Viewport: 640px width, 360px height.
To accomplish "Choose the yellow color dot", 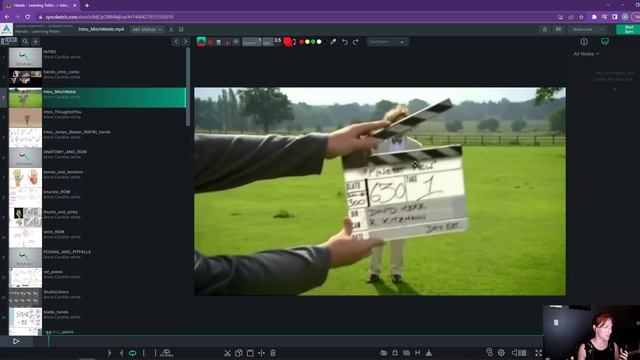I will coord(307,42).
